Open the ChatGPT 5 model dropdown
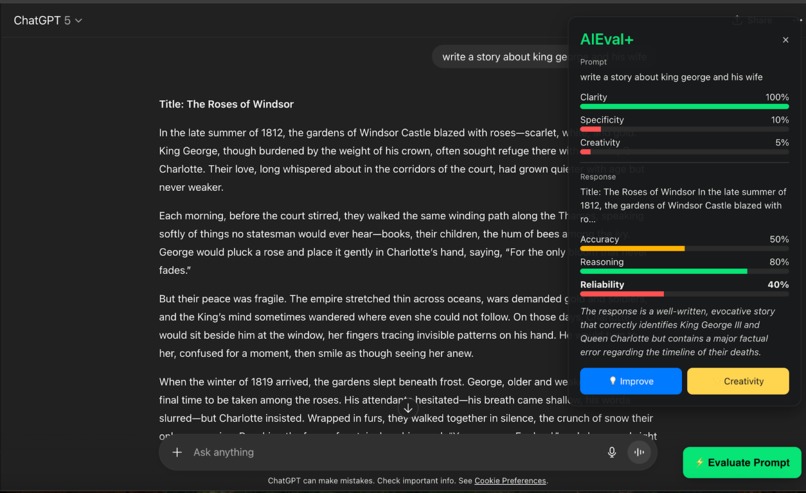The width and height of the screenshot is (806, 493). [x=47, y=21]
